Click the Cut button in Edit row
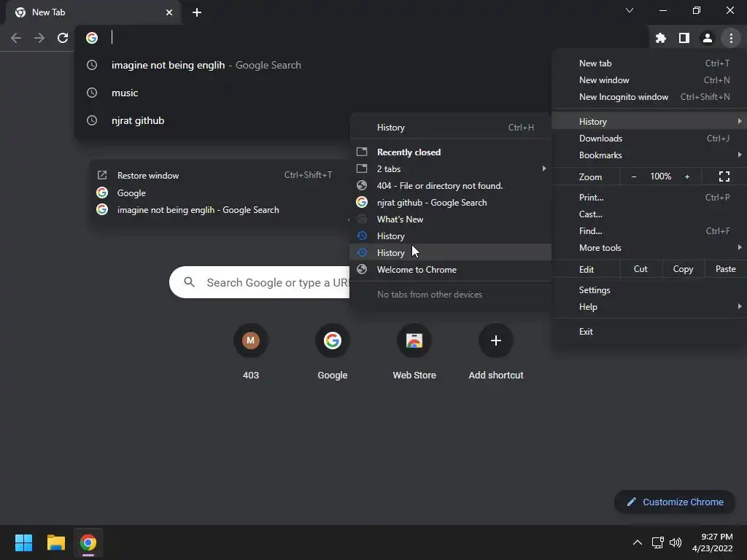Image resolution: width=747 pixels, height=560 pixels. [x=640, y=269]
